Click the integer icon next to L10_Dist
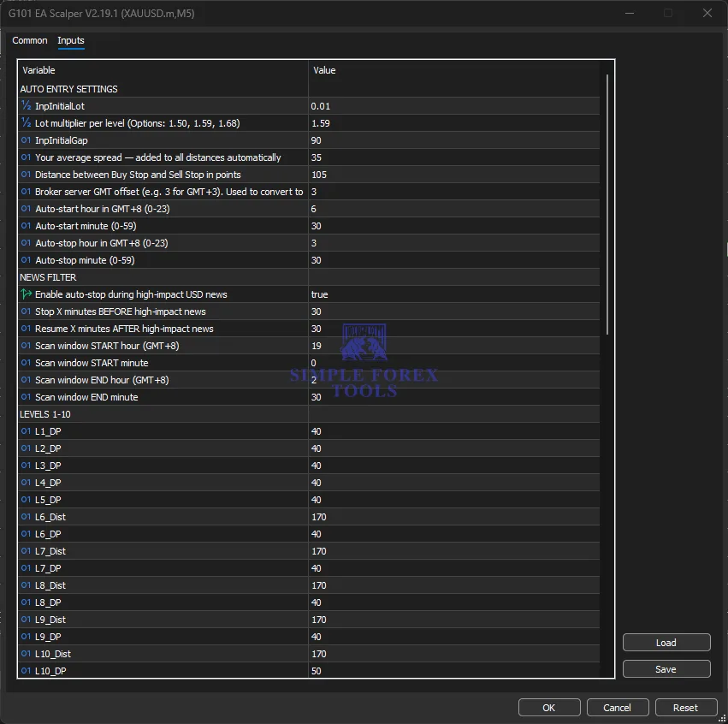 (26, 654)
